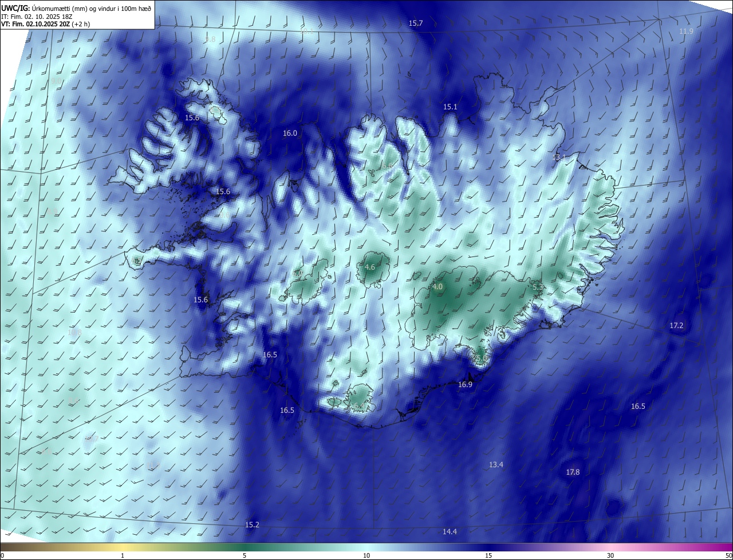
Task: Click the colorbar tick label 30
Action: tap(610, 556)
